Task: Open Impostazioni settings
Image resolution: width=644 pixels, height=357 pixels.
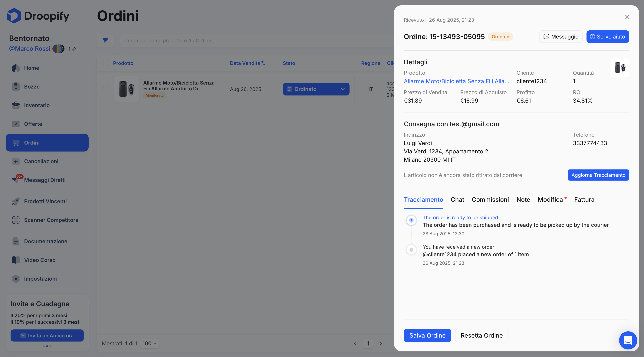Action: coord(47,279)
